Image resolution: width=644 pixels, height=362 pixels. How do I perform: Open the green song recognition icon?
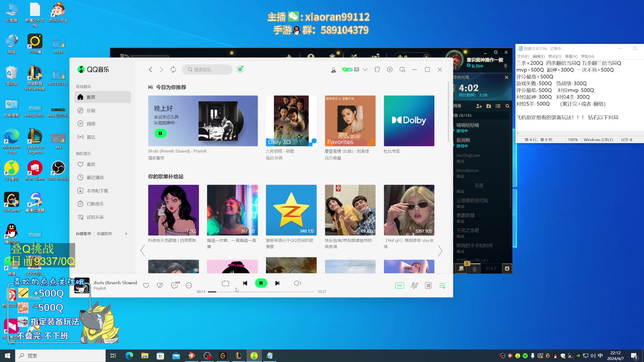point(240,69)
